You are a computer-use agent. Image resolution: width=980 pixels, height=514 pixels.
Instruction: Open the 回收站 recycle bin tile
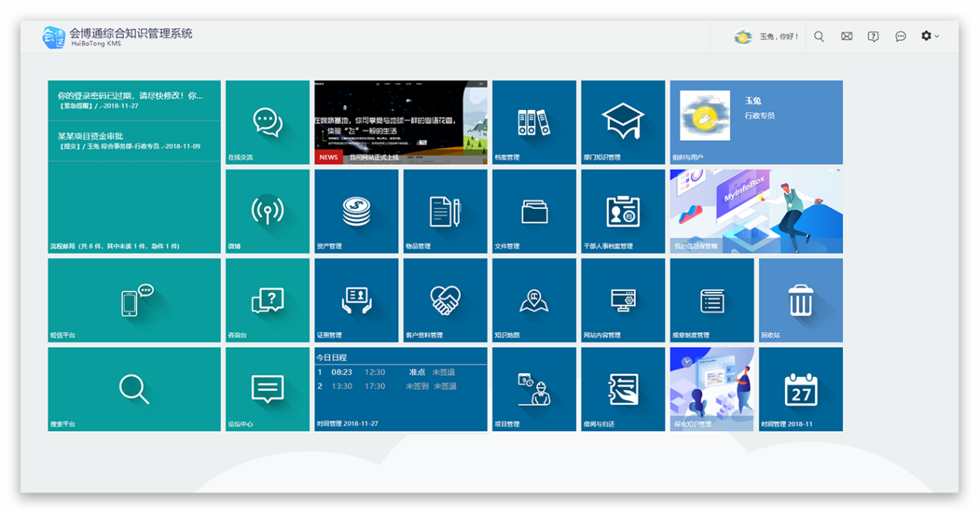click(x=800, y=300)
